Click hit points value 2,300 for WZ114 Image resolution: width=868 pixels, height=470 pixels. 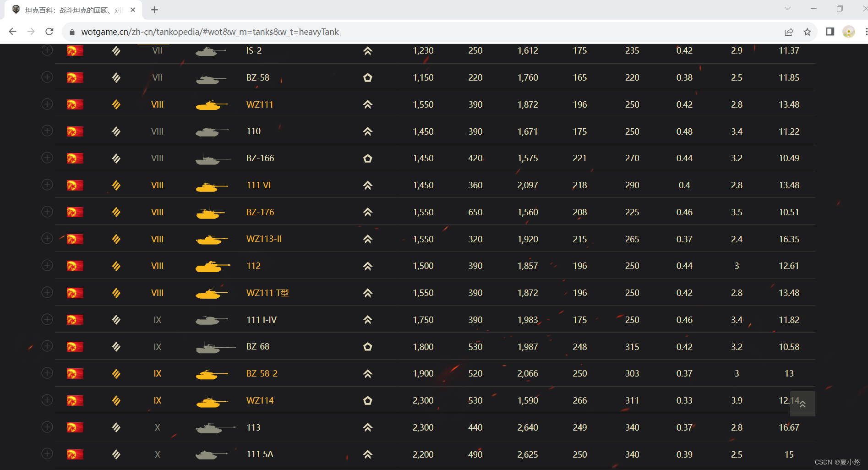coord(423,400)
